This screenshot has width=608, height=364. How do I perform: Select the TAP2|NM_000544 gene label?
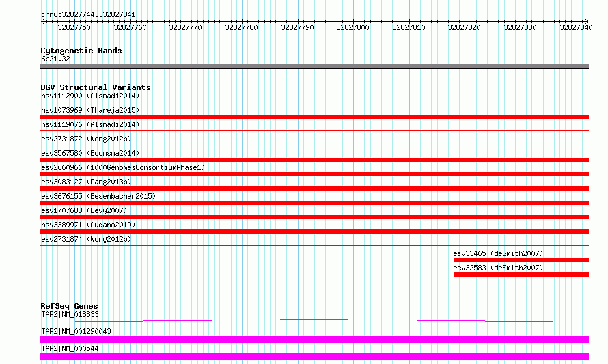[x=70, y=348]
